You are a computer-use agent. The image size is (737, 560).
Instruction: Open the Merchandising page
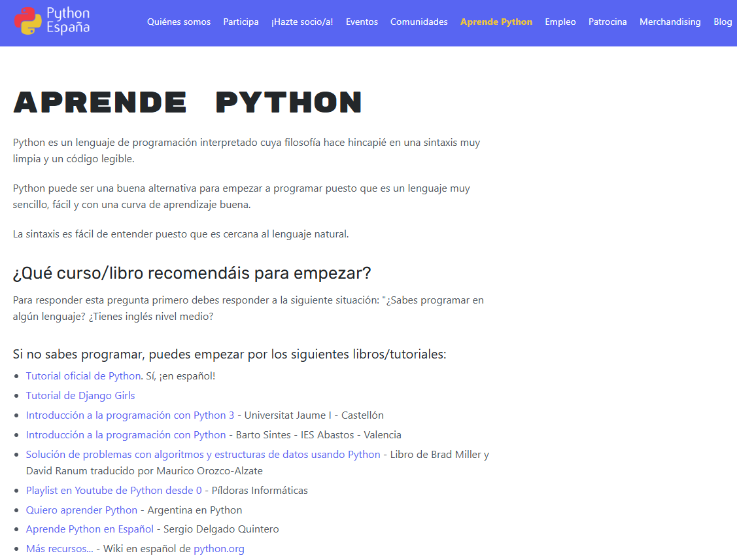(670, 22)
